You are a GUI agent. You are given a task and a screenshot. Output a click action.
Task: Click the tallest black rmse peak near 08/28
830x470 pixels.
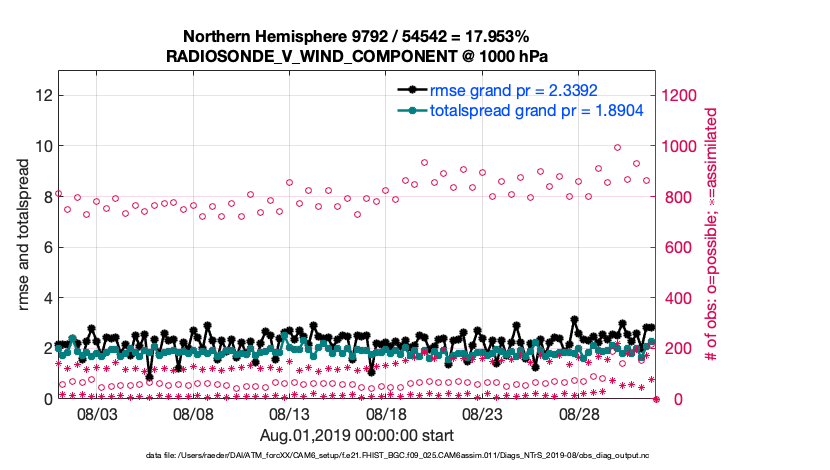[574, 320]
